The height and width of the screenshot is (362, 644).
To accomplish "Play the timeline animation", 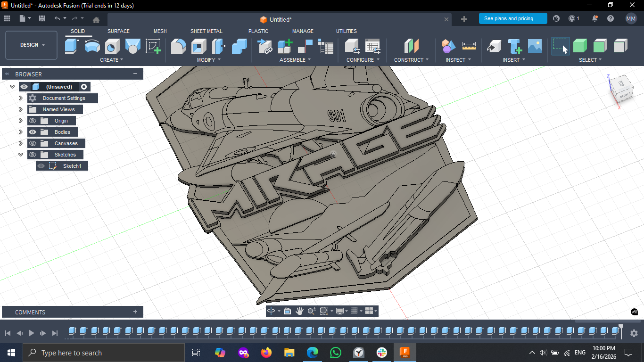I will click(31, 333).
